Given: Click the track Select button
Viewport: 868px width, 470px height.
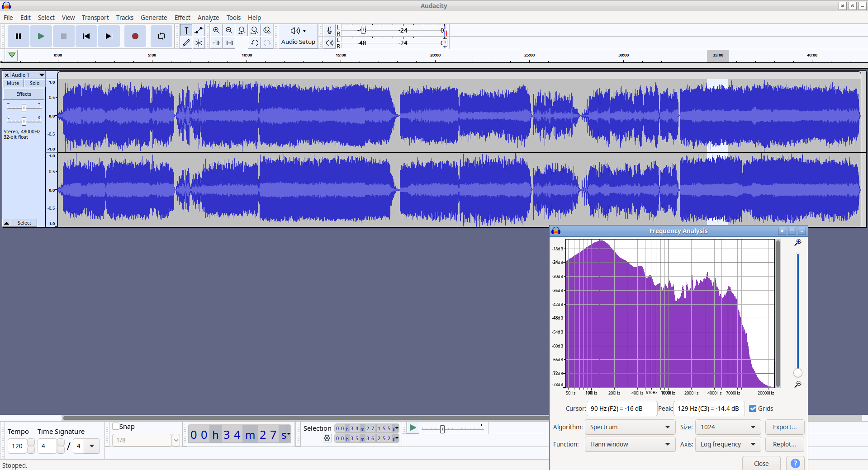Looking at the screenshot, I should [x=24, y=223].
